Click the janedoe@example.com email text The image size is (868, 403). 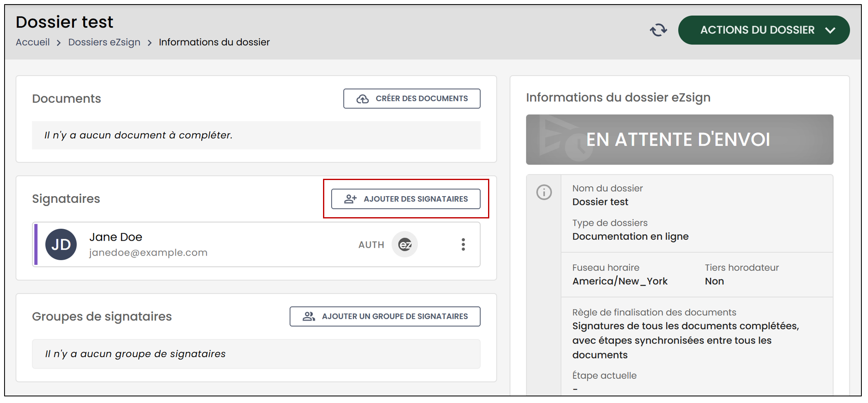(148, 252)
